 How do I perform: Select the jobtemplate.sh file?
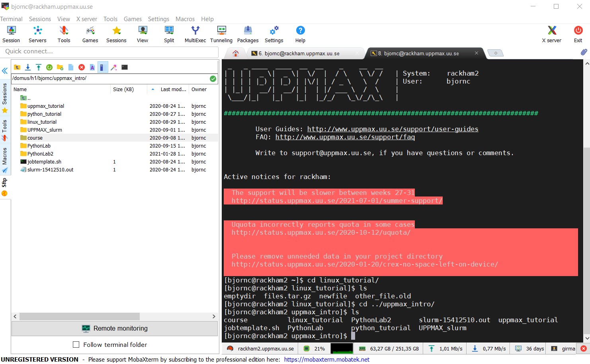(44, 162)
